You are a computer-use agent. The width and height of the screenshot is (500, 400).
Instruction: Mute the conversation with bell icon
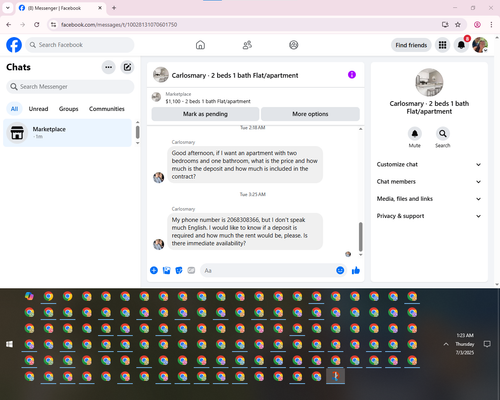(x=415, y=134)
